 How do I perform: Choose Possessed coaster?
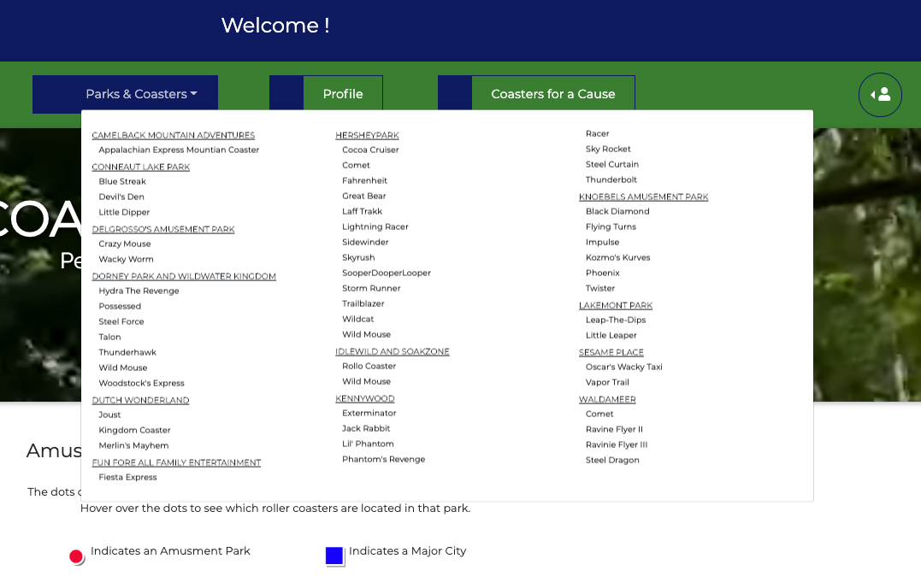[x=120, y=306]
